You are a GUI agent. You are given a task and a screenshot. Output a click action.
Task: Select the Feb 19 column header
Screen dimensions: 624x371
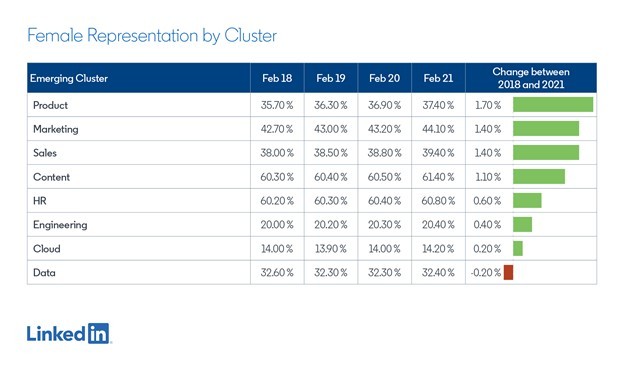(331, 78)
